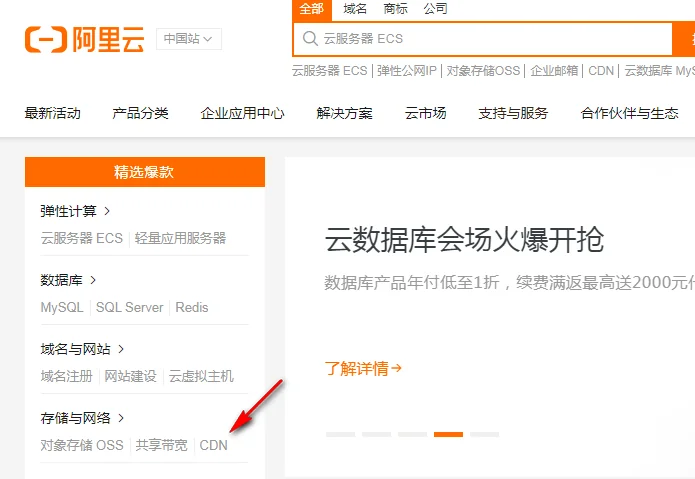This screenshot has width=695, height=479.
Task: Open the 共享带宽 link
Action: 161,445
